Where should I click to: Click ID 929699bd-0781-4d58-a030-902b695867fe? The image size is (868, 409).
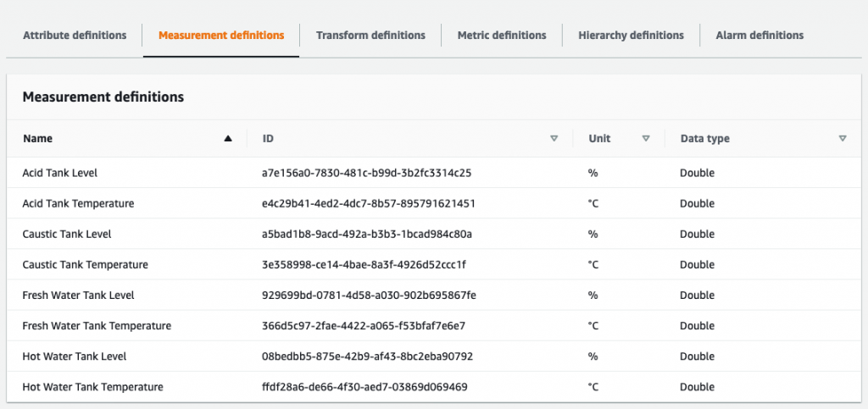coord(370,296)
